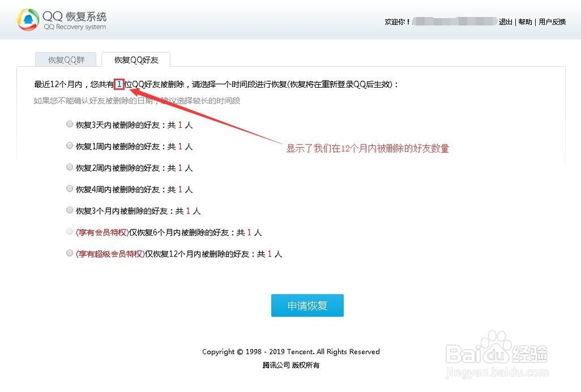
Task: Click the red annotation about deleted friend count
Action: [x=367, y=149]
